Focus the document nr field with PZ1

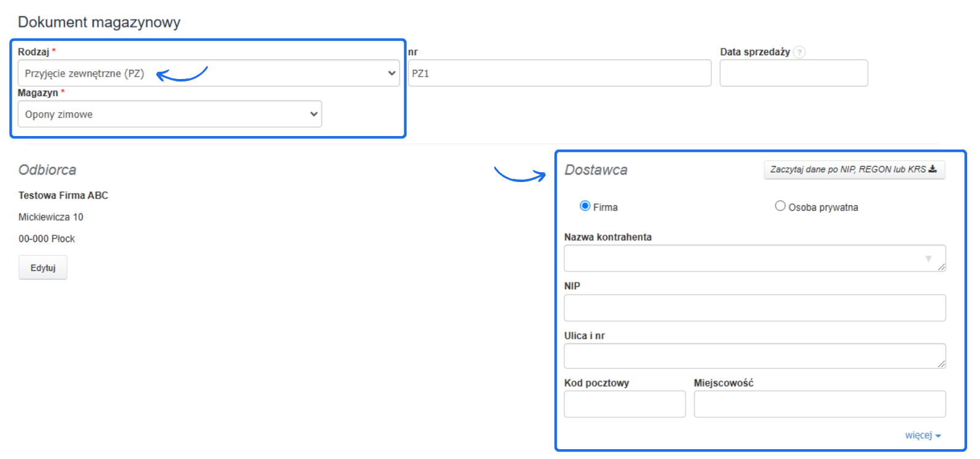(x=559, y=74)
